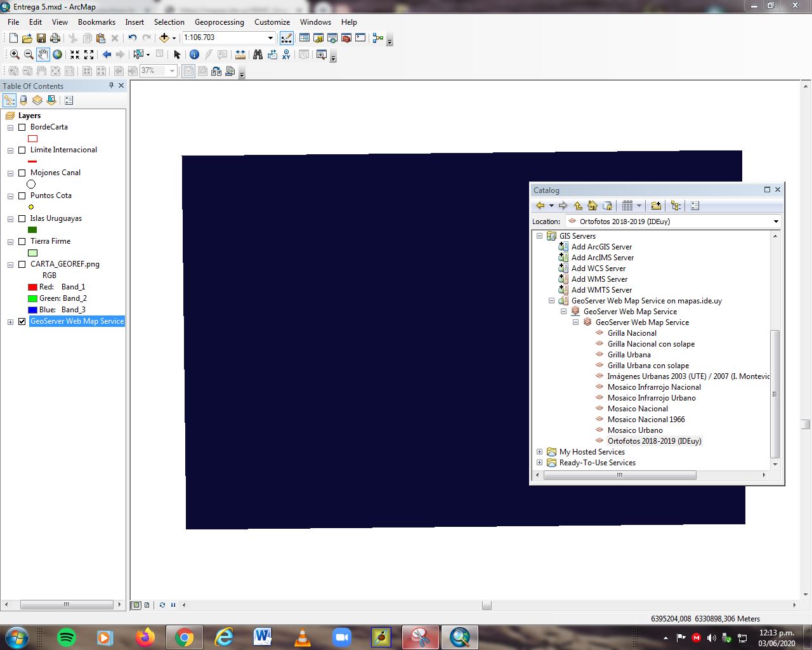Click Catalog Go To Home Folder icon
Screen dimensions: 812x650
click(x=593, y=206)
